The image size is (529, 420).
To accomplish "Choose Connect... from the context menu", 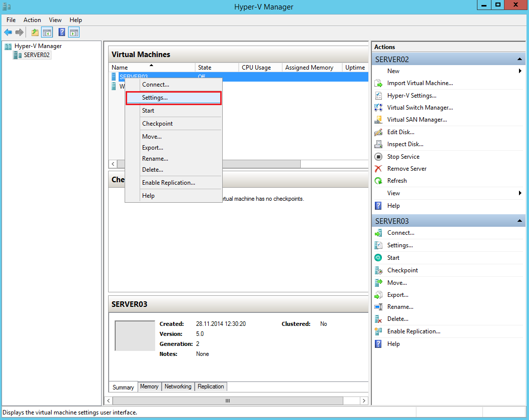I will [174, 85].
